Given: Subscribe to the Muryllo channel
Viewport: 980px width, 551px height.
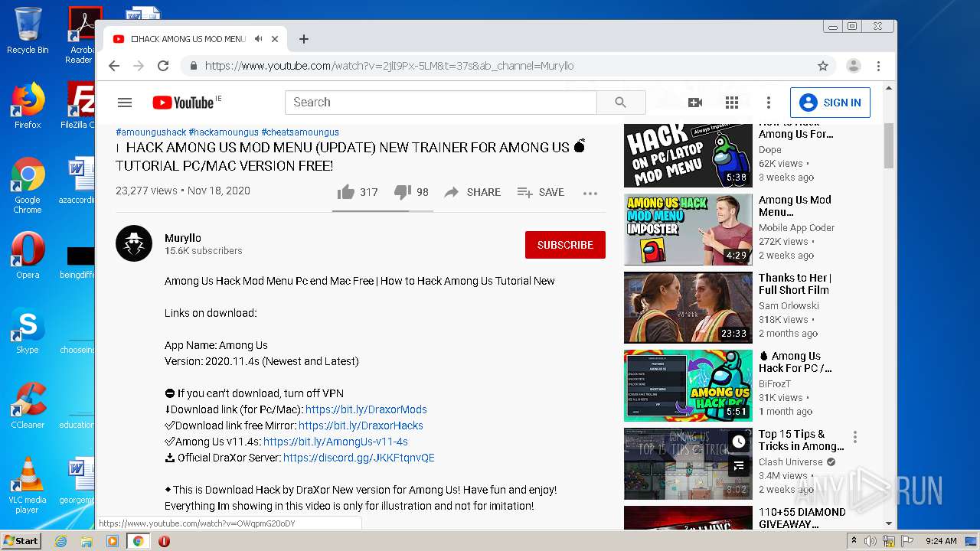Looking at the screenshot, I should 565,245.
